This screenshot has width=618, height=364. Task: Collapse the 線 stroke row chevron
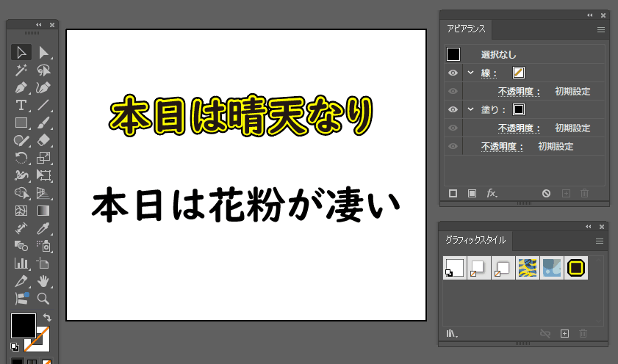[x=470, y=73]
